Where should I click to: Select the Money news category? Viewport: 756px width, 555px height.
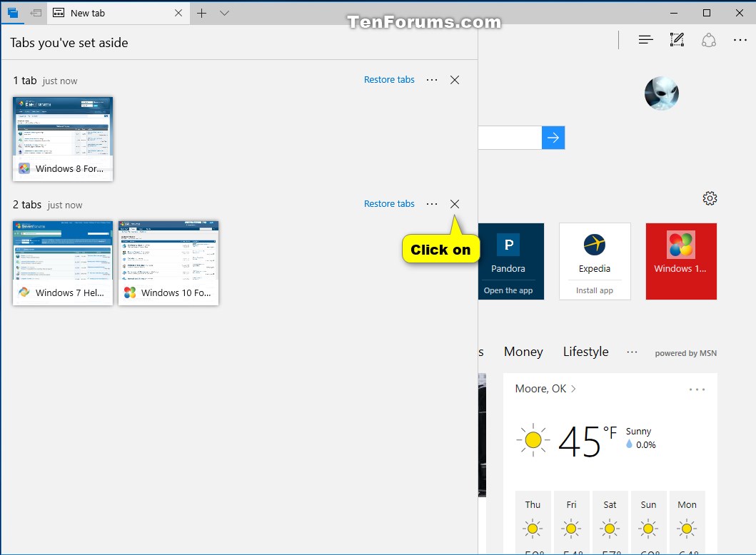coord(523,352)
